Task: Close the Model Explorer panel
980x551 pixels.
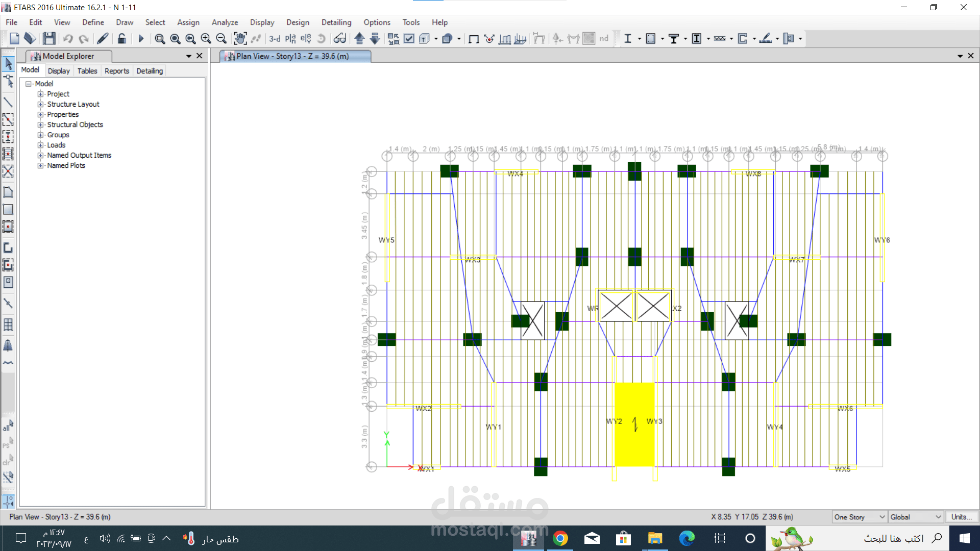Action: 200,56
